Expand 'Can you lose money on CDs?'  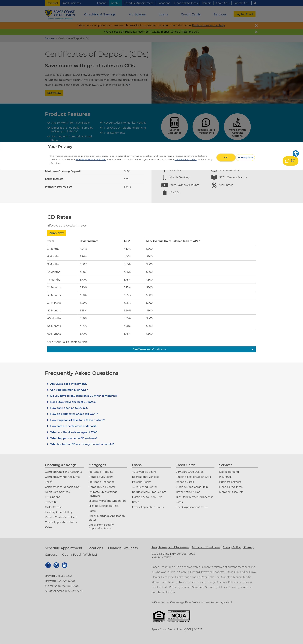(x=69, y=390)
